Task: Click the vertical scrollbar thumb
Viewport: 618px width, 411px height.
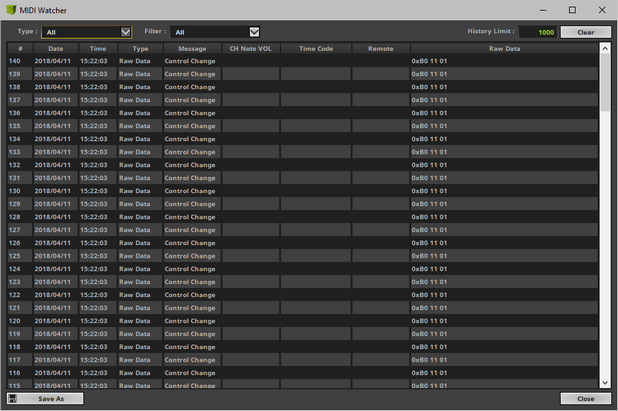Action: tap(605, 82)
